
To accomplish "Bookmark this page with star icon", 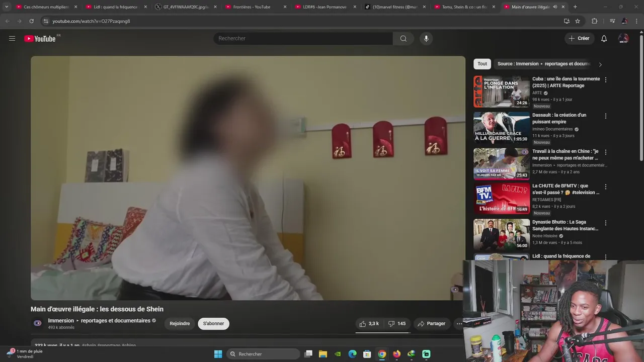I will pyautogui.click(x=578, y=21).
